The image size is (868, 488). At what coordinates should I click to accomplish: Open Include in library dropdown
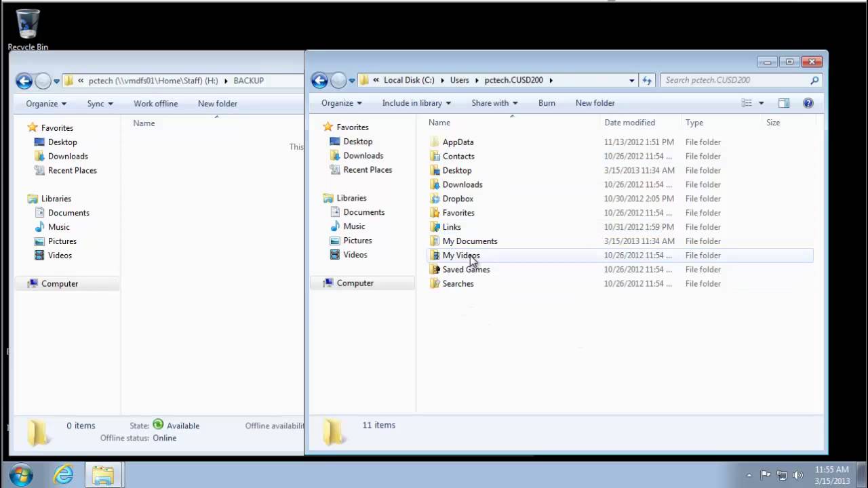pos(417,103)
